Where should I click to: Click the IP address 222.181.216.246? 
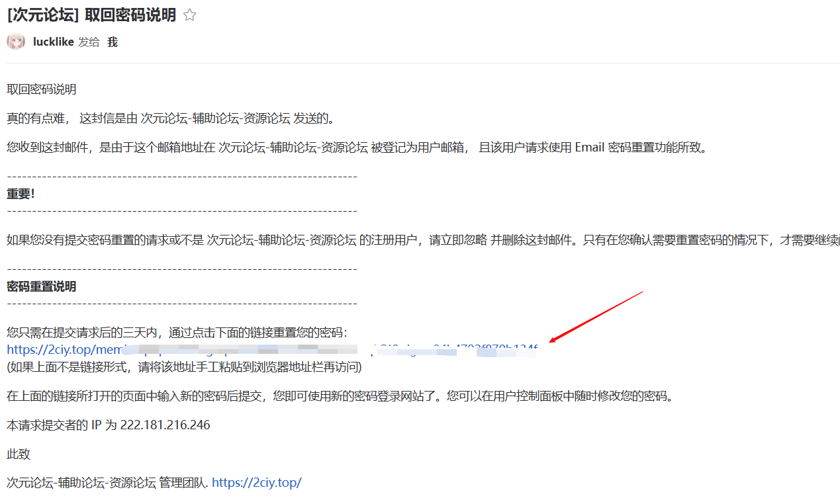pyautogui.click(x=165, y=425)
